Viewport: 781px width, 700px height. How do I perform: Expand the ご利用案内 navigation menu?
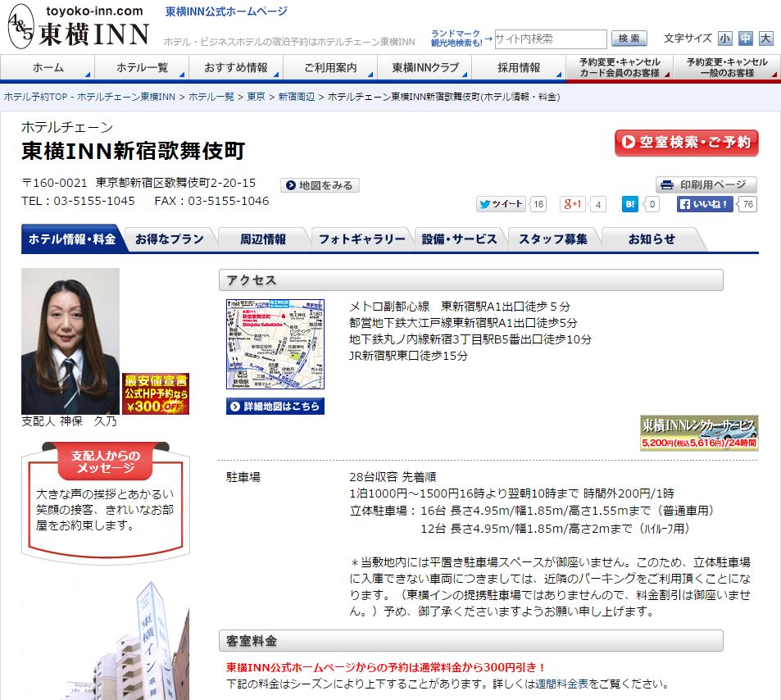pyautogui.click(x=330, y=68)
